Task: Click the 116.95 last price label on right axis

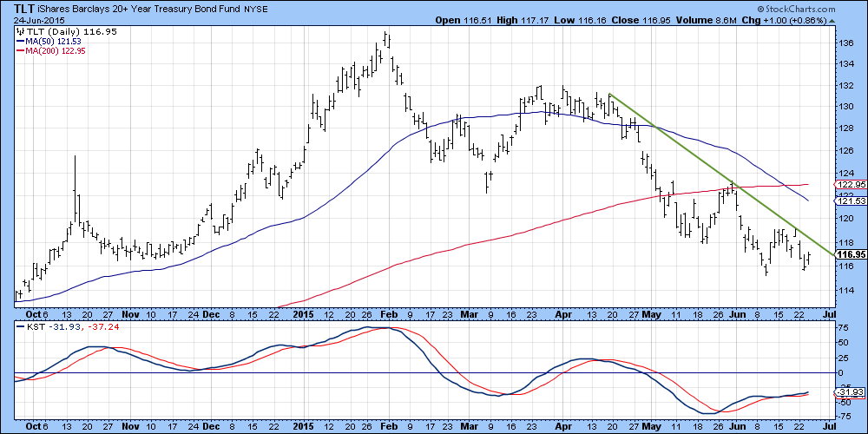Action: [850, 254]
